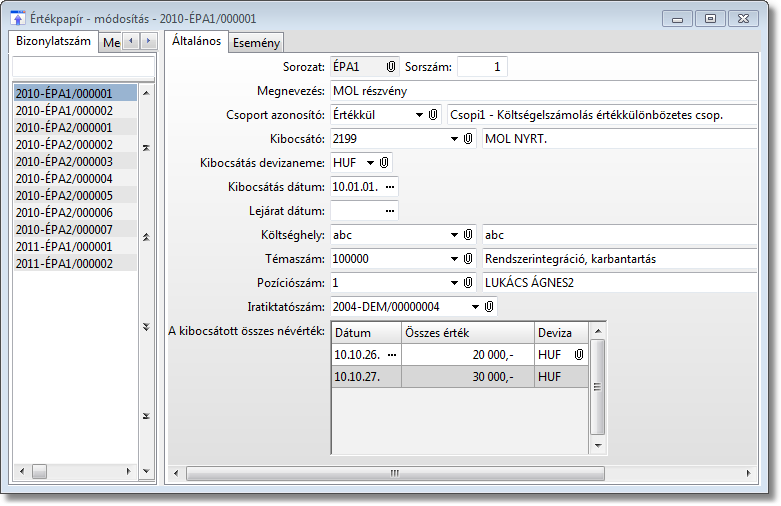Jump to last record in list navigation
This screenshot has height=506, width=781.
coord(146,416)
